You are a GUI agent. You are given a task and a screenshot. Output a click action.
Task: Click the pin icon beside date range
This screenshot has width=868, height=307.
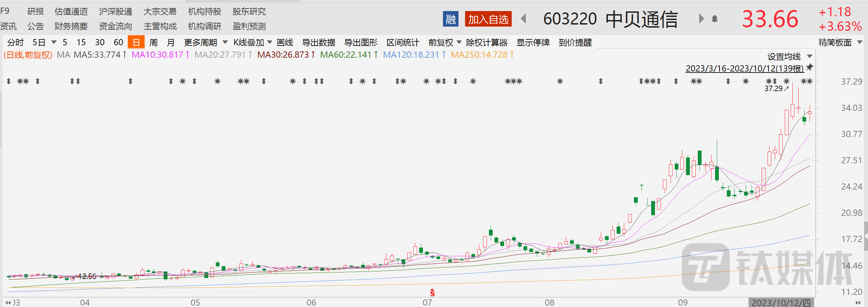810,67
